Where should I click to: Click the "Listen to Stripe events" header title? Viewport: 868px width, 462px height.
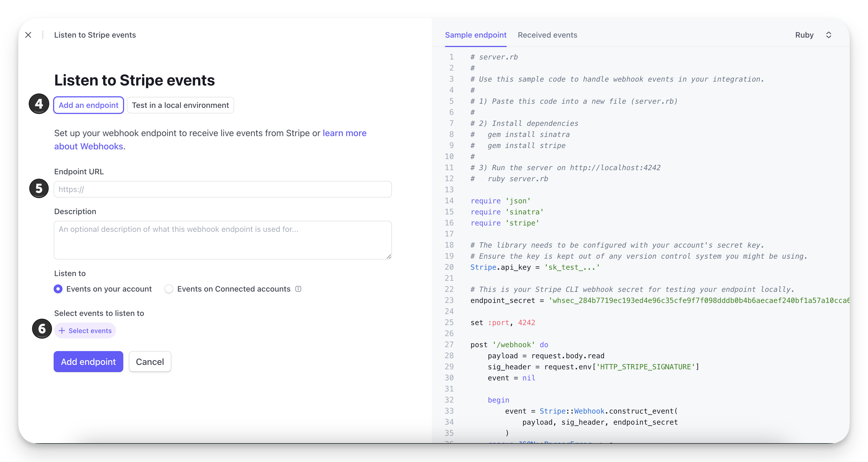click(95, 35)
